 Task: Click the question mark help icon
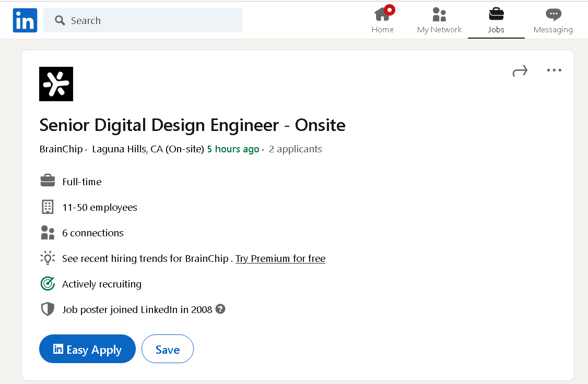point(220,309)
